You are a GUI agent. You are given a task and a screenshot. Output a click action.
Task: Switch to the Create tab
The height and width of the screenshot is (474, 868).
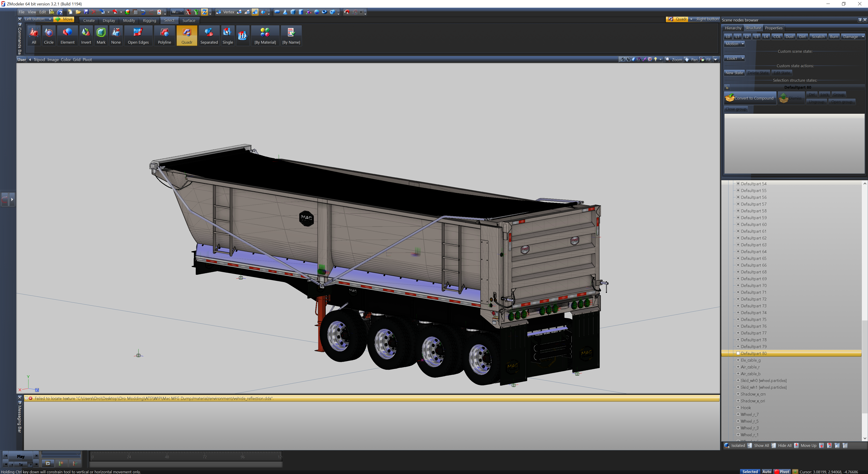[89, 21]
